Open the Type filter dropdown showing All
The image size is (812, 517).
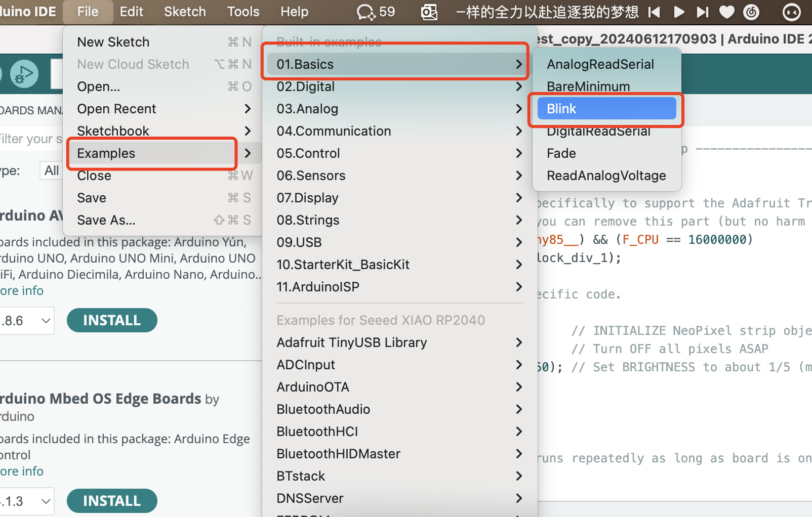tap(52, 170)
